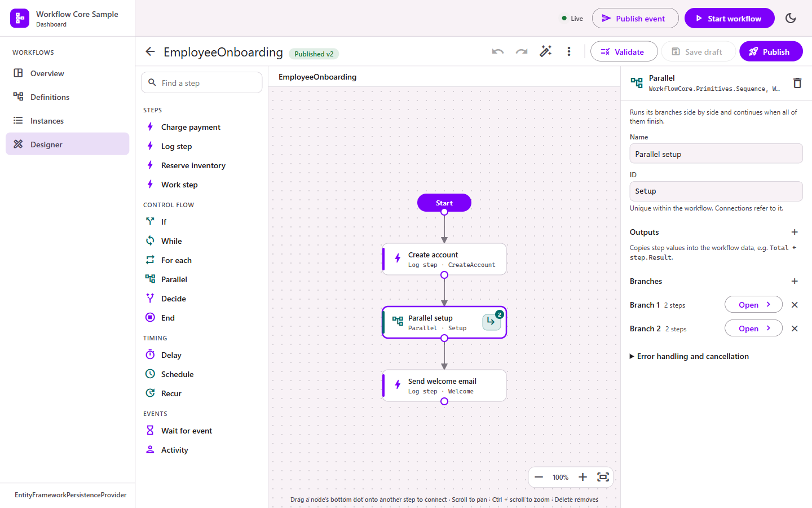Screen dimensions: 812x508
Task: Click the back arrow beside EmployeeOnboarding
Action: (x=150, y=52)
